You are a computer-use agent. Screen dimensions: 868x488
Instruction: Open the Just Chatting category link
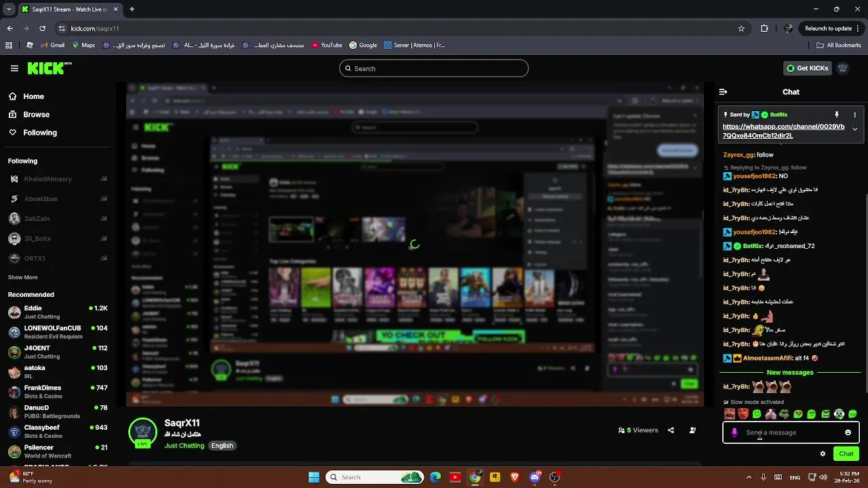click(184, 446)
